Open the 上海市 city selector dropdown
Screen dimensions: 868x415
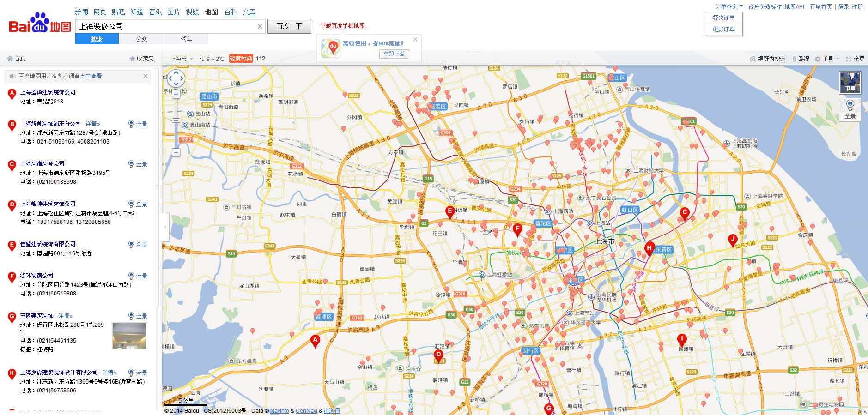click(182, 59)
